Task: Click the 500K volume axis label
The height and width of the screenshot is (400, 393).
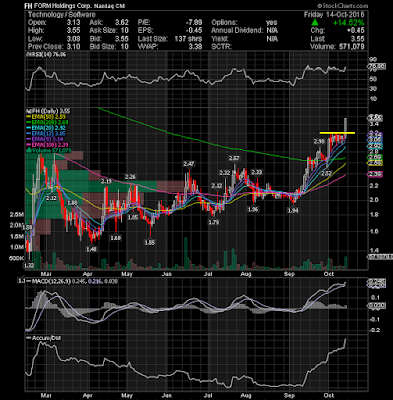Action: [x=17, y=258]
